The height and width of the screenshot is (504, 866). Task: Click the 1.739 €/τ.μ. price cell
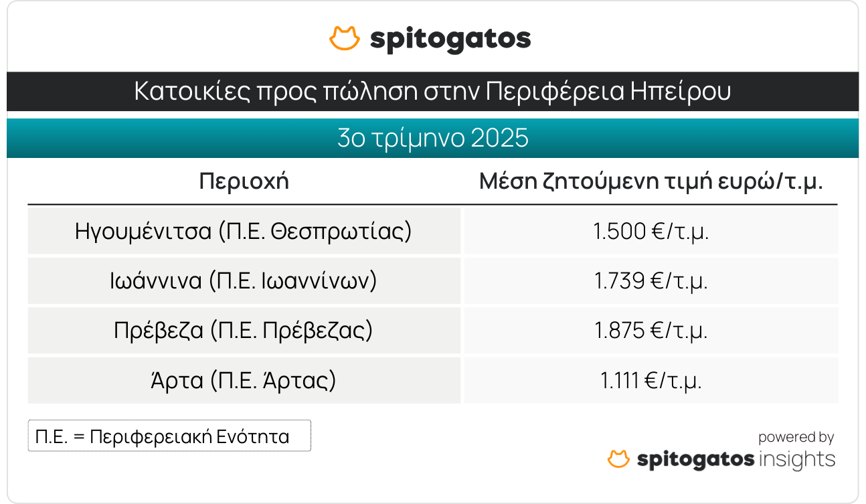point(651,280)
